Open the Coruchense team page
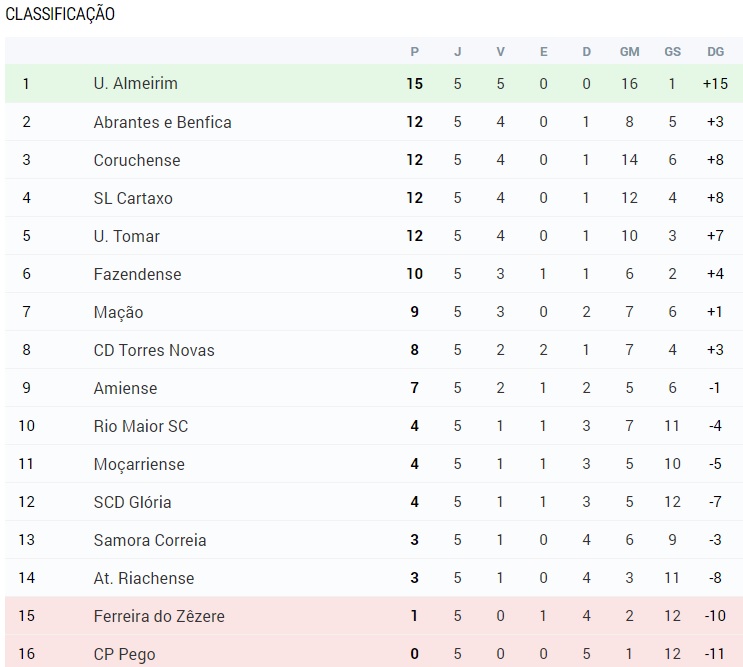 [137, 160]
